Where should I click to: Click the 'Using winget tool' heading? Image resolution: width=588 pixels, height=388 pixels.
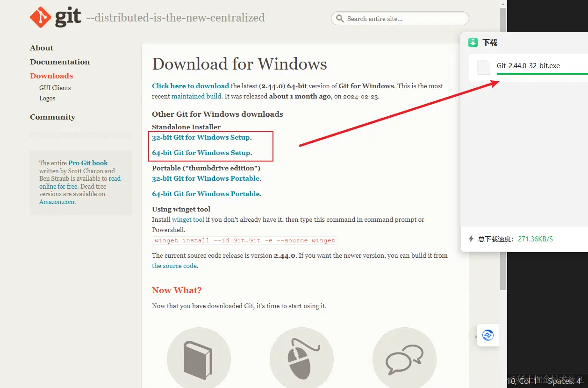click(x=181, y=209)
